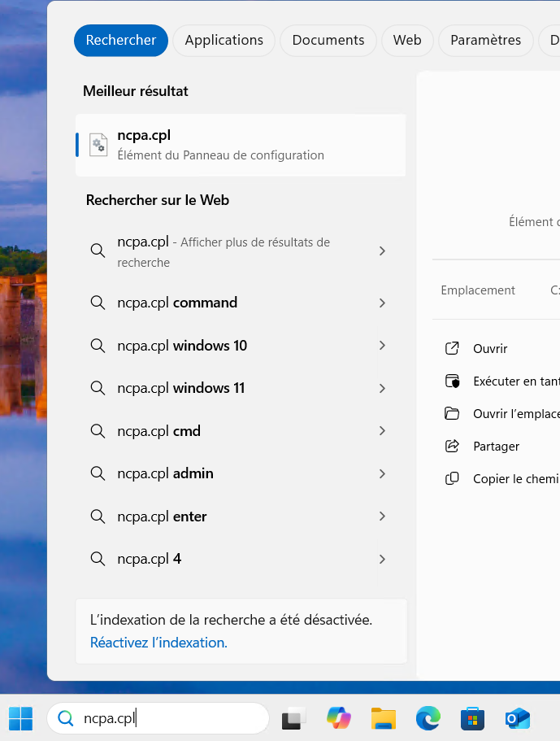Expand the 'ncpa.cpl admin' suggestion arrow
Image resolution: width=560 pixels, height=741 pixels.
click(382, 473)
